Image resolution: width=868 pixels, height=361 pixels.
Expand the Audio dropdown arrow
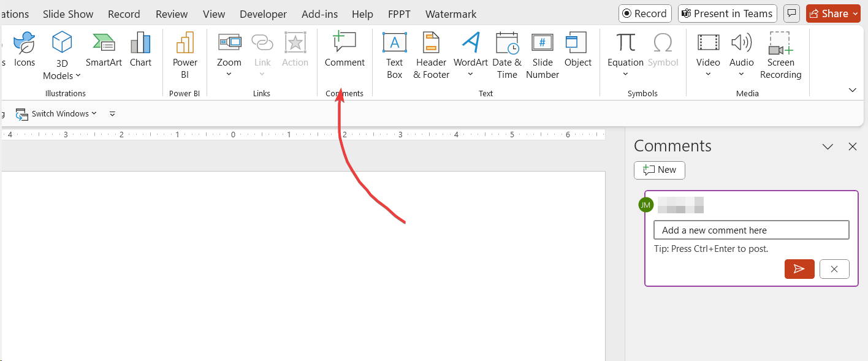(x=741, y=75)
